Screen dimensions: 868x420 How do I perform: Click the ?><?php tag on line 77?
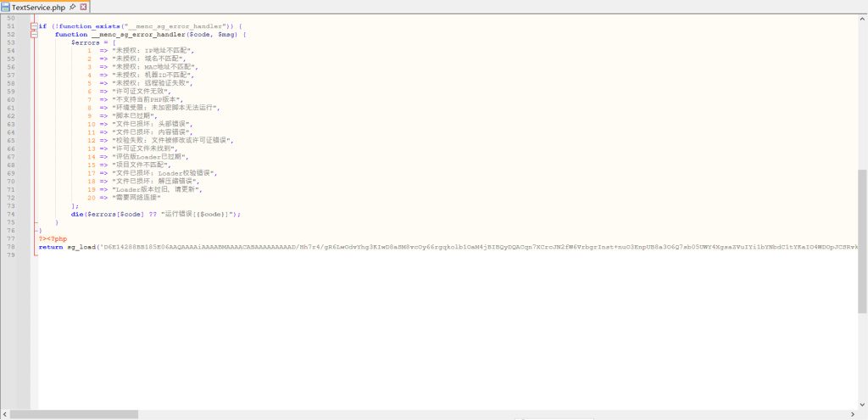tap(53, 238)
